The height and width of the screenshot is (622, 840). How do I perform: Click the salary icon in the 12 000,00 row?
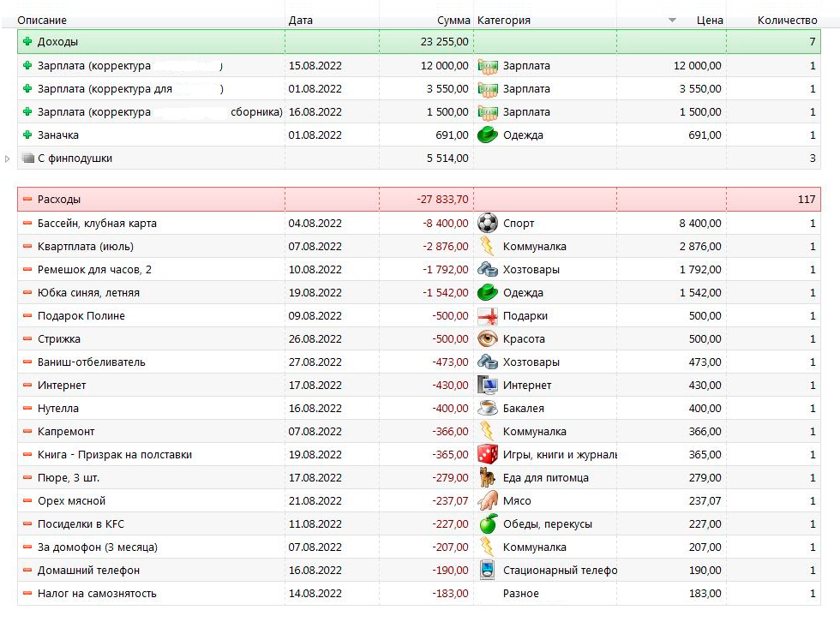tap(488, 66)
